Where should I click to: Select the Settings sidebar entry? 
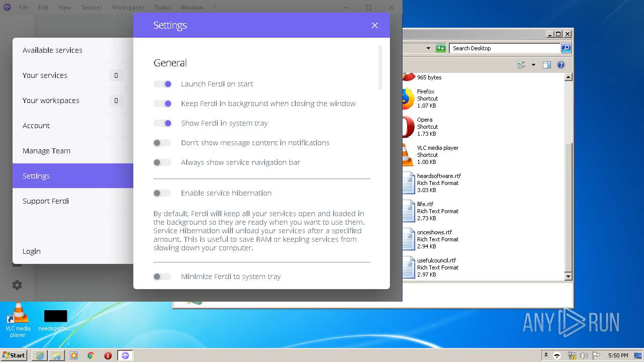73,176
